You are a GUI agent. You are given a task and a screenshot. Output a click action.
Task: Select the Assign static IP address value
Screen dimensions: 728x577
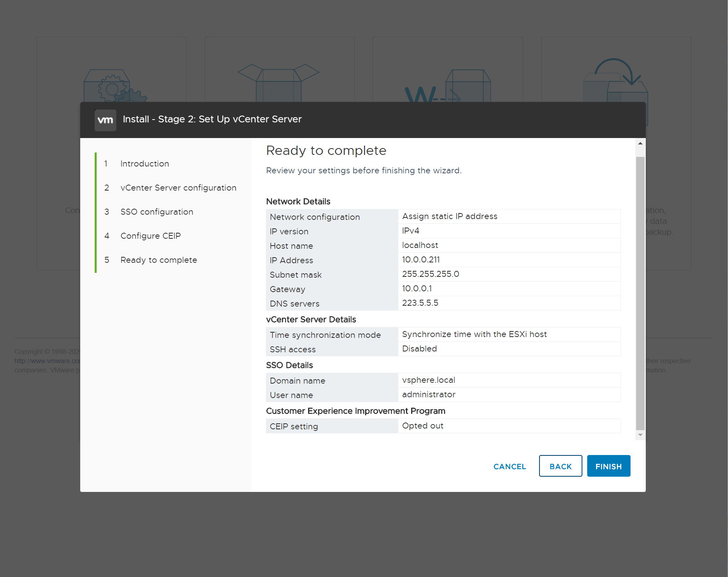point(450,216)
